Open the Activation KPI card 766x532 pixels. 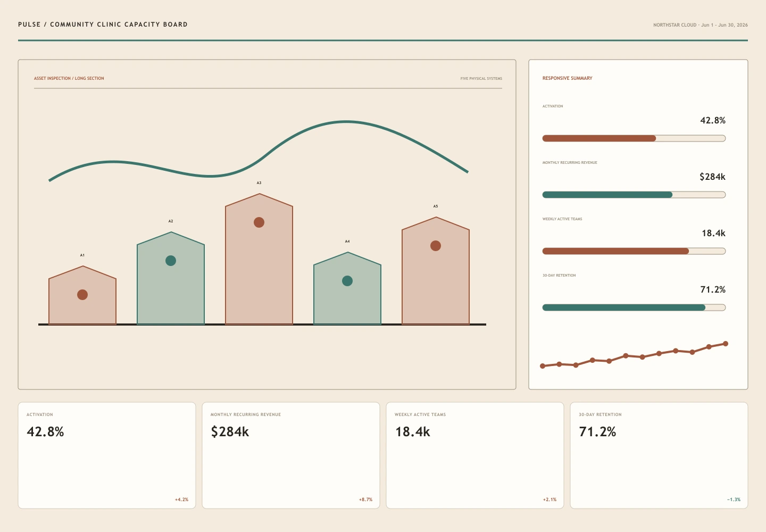click(107, 455)
